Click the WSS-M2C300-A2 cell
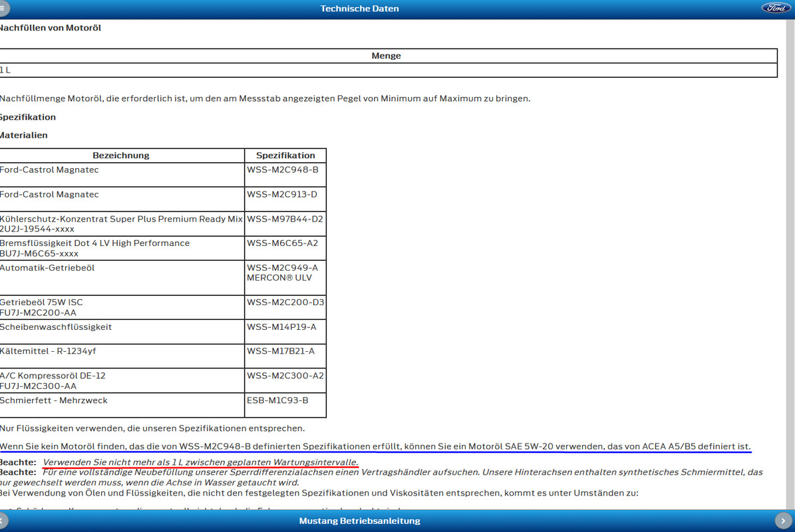 coord(285,380)
